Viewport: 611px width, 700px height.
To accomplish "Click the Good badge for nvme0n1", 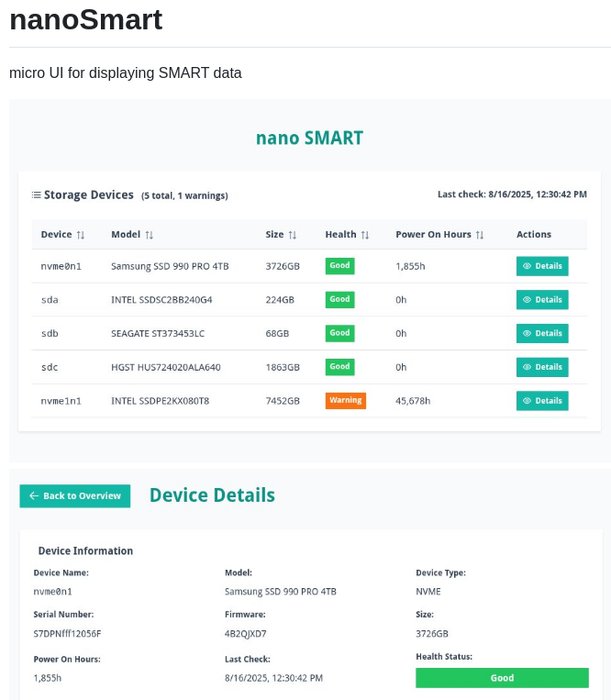I will click(x=340, y=266).
